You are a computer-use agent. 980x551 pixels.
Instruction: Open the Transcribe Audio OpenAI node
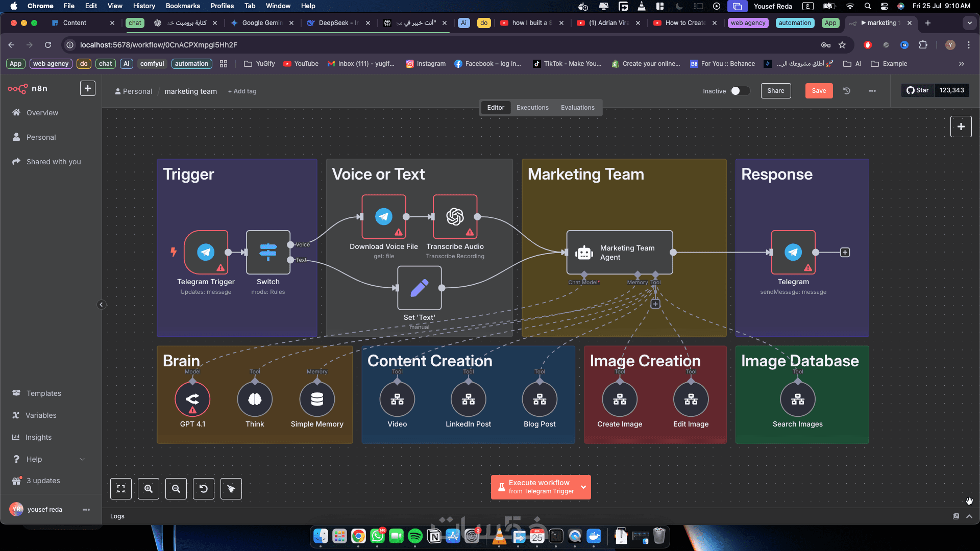455,217
